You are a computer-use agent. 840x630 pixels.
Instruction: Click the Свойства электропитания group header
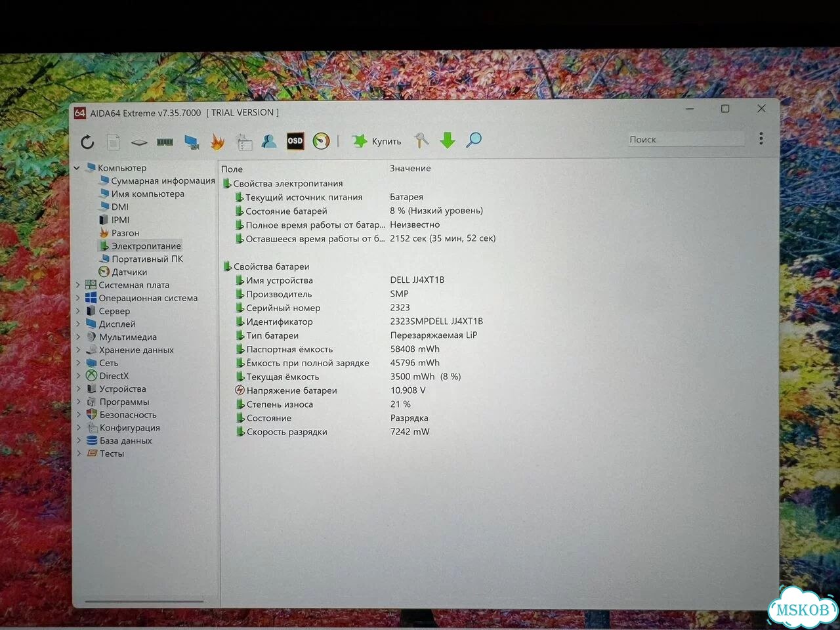point(282,184)
